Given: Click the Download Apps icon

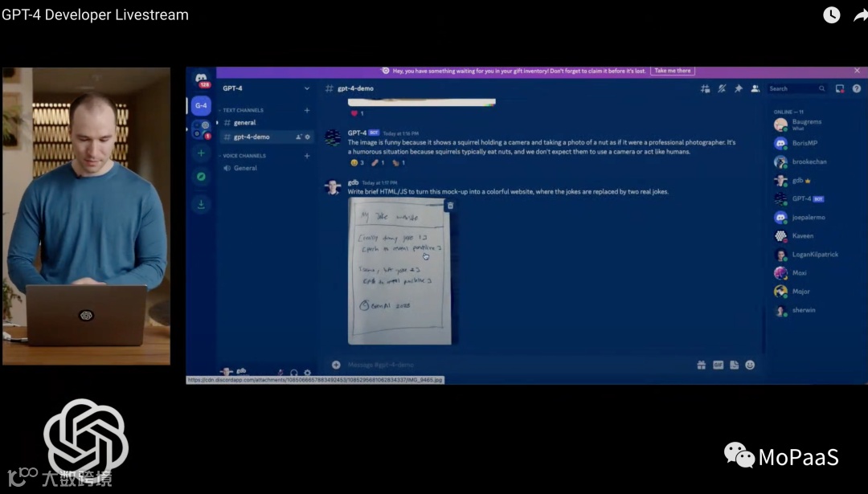Looking at the screenshot, I should 201,205.
